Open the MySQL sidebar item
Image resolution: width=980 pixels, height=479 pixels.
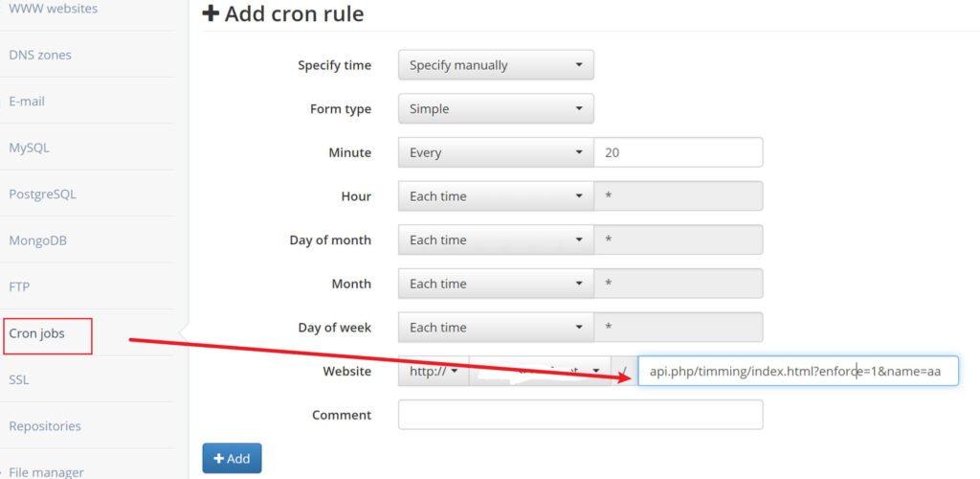point(29,148)
